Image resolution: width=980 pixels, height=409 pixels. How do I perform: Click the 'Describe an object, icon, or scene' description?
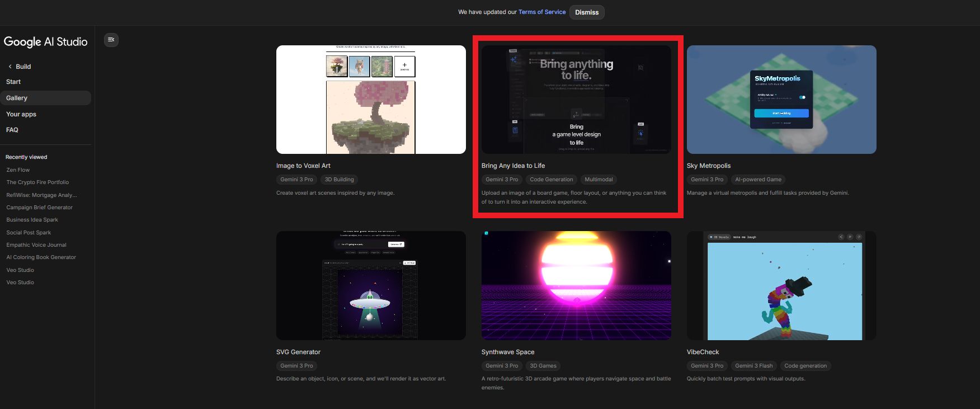[x=361, y=379]
